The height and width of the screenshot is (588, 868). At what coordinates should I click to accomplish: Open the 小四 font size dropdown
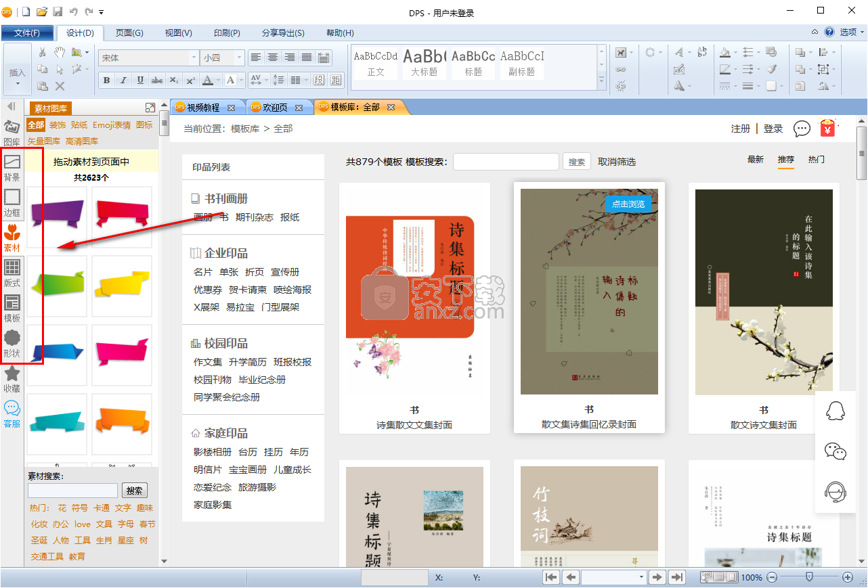239,58
